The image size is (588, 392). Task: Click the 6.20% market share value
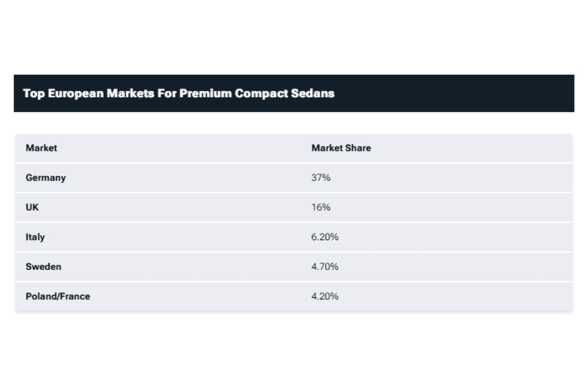[324, 237]
